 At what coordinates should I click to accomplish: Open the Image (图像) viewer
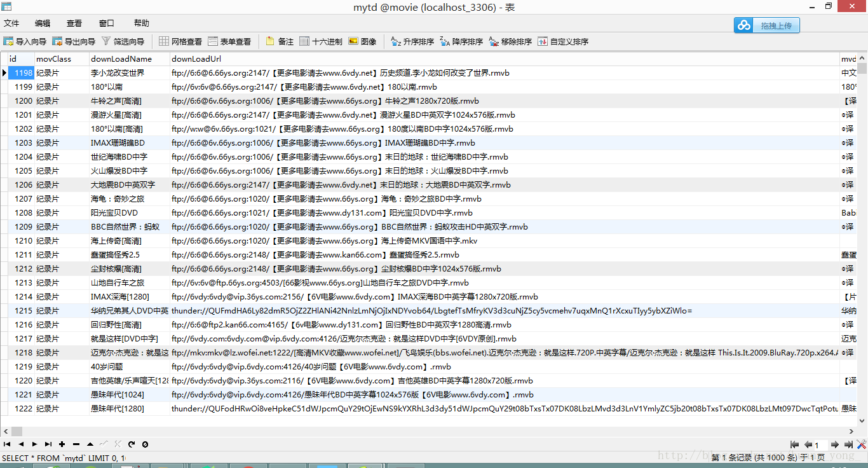362,41
